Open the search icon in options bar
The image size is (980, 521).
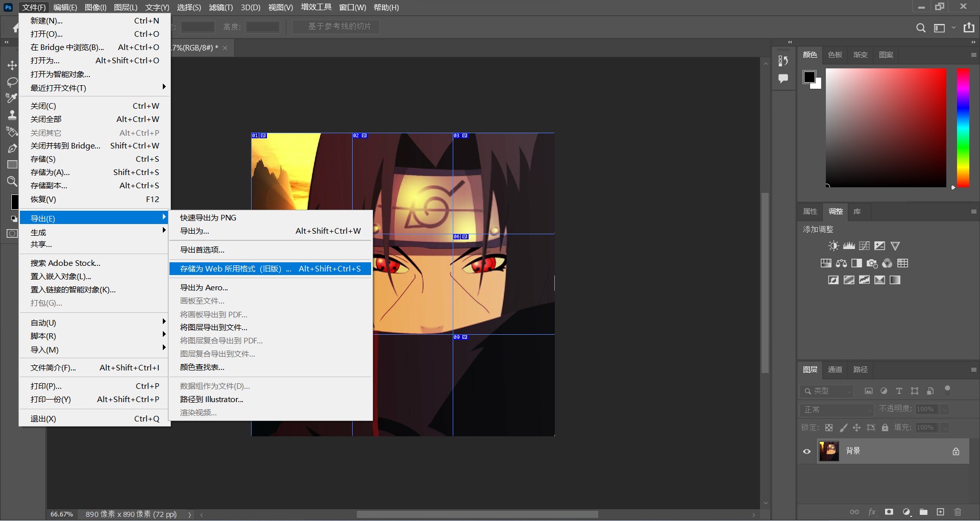pos(921,28)
